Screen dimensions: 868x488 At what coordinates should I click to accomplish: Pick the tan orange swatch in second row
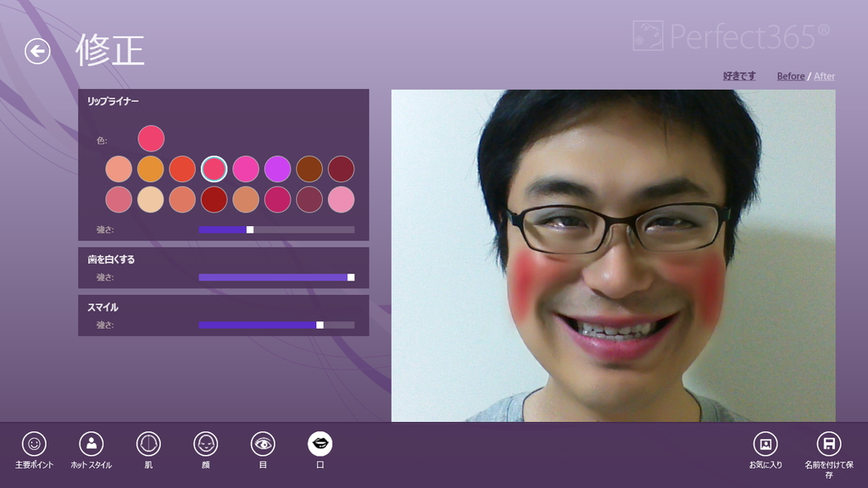pos(246,199)
